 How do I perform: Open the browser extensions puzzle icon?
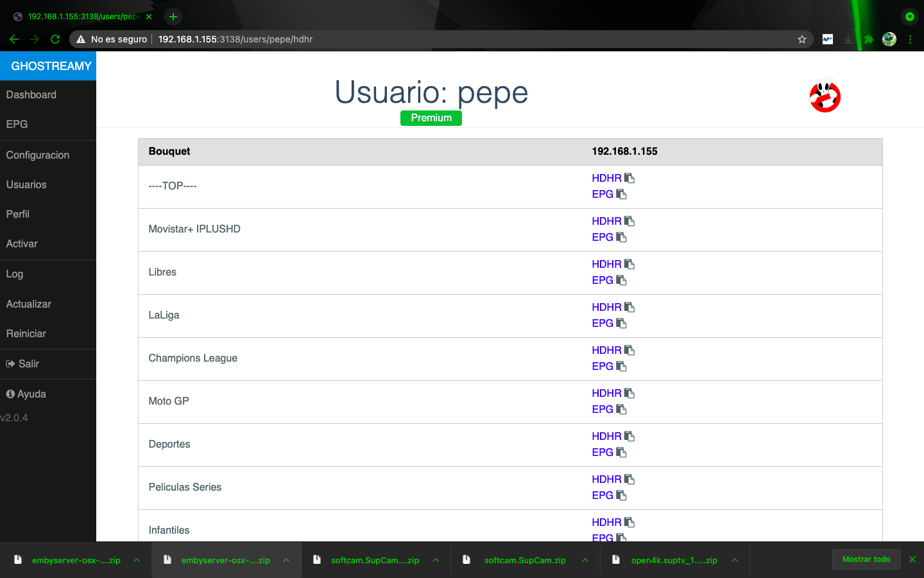click(868, 39)
